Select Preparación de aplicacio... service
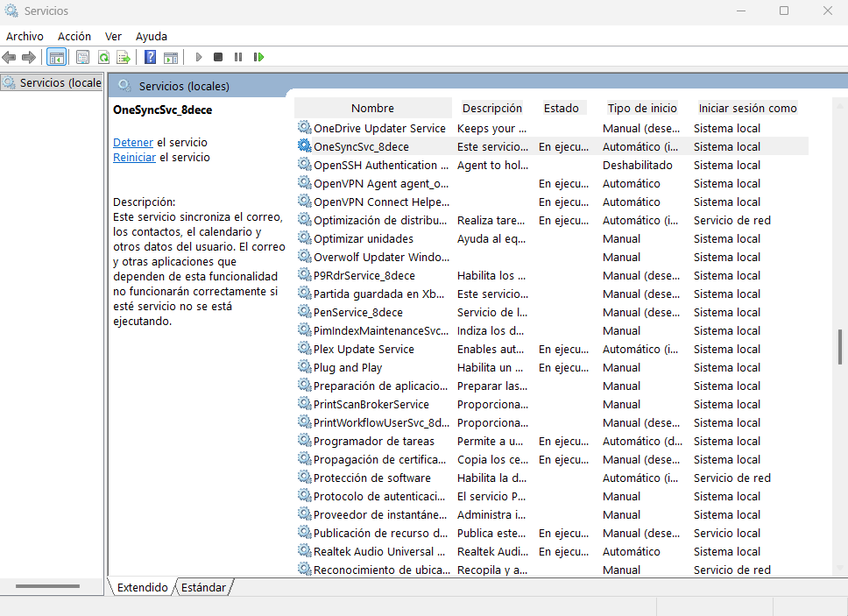Screen dimensions: 848x616 (x=552, y=386)
